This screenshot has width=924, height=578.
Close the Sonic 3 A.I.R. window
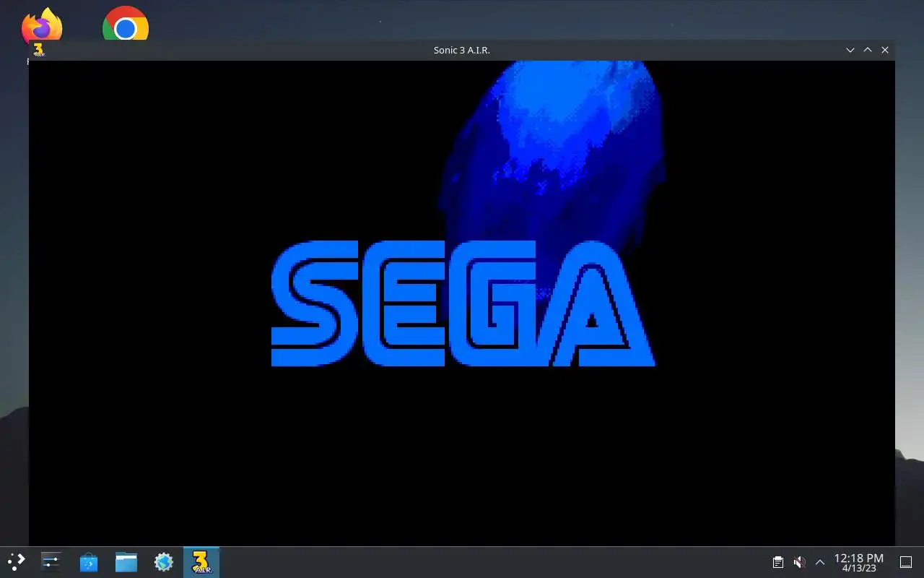pyautogui.click(x=885, y=50)
